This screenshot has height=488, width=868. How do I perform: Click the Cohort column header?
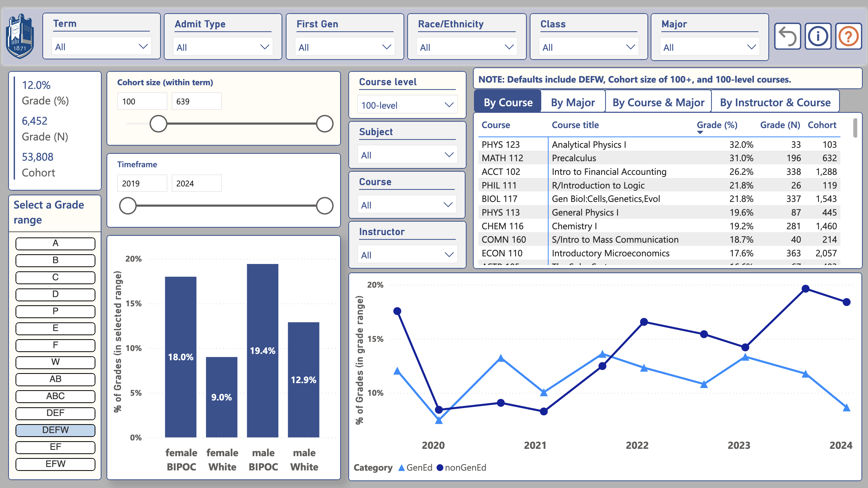[822, 125]
